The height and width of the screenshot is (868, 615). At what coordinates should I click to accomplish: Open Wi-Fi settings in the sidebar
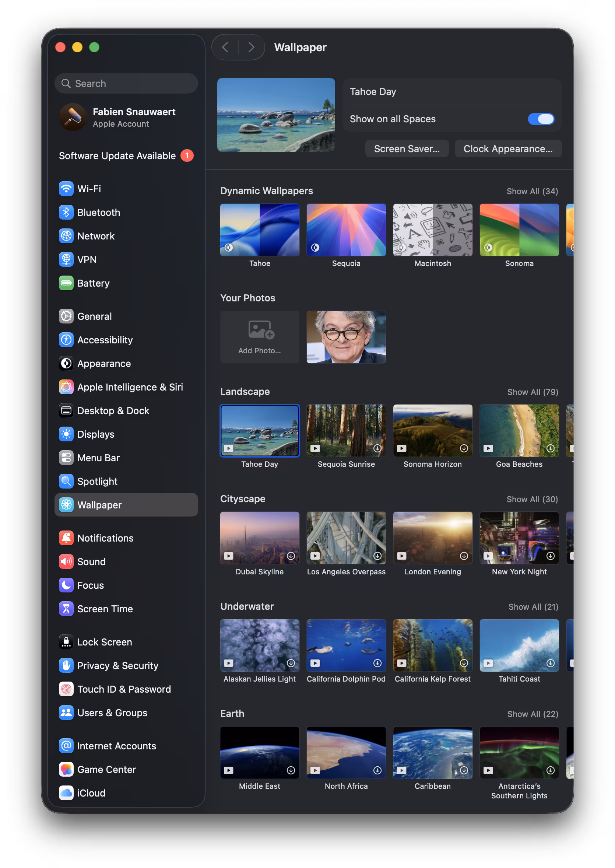point(126,189)
